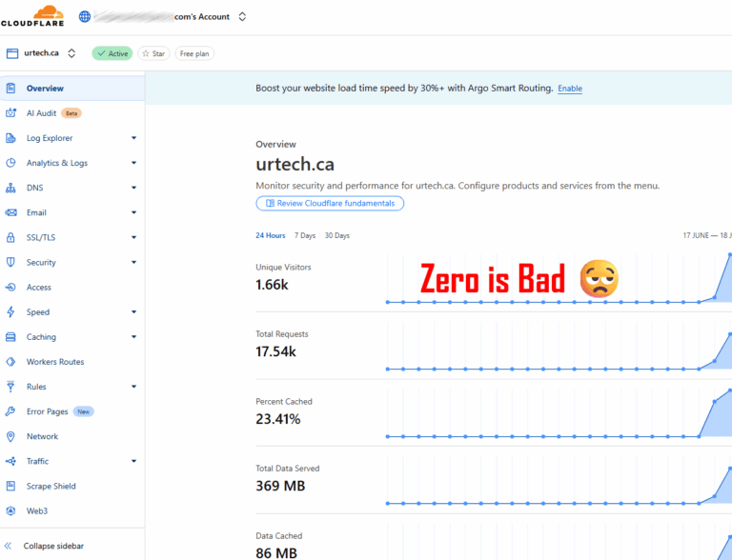This screenshot has height=560, width=732.
Task: Click the Network location pin icon
Action: 10,436
